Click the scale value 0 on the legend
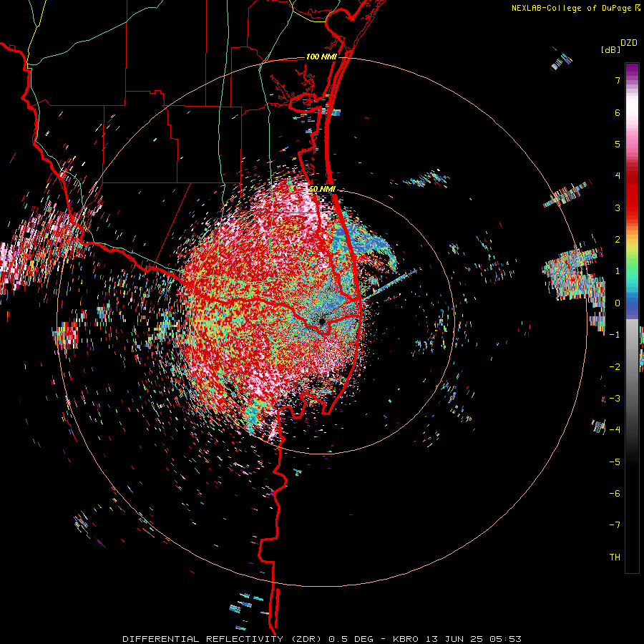Image resolution: width=644 pixels, height=644 pixels. coord(618,303)
